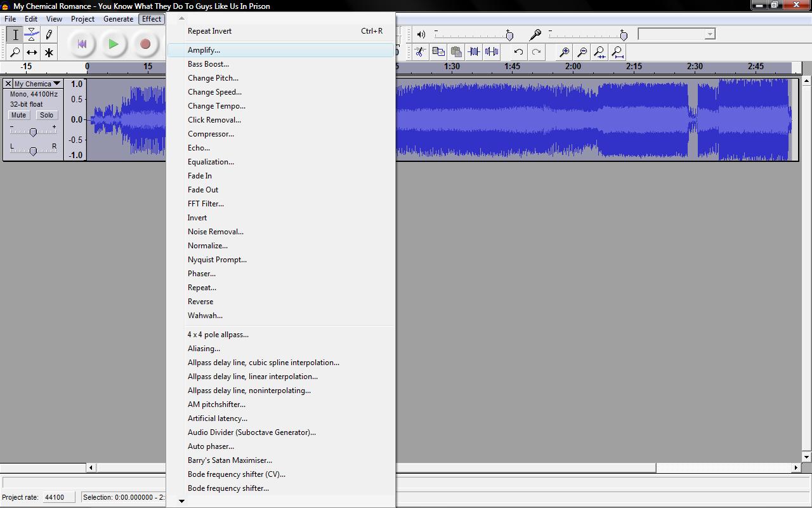Click the Paste clipboard icon
This screenshot has height=508, width=812.
tap(456, 52)
